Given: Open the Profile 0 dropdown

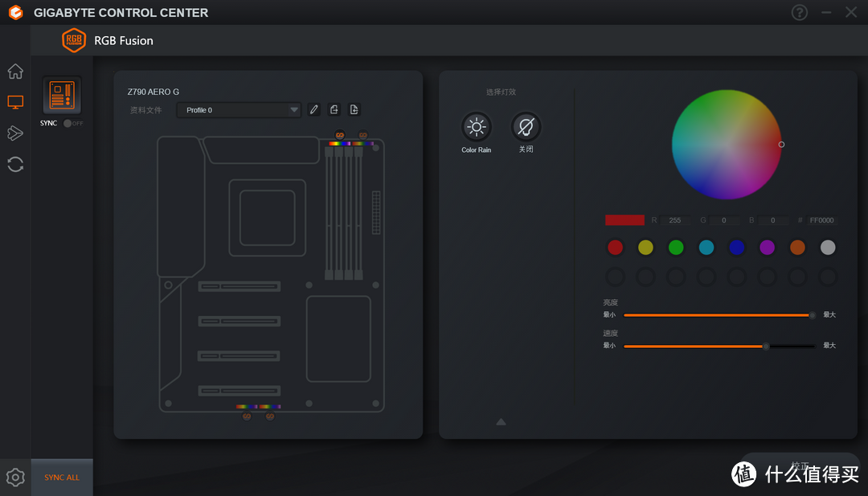Looking at the screenshot, I should point(240,110).
